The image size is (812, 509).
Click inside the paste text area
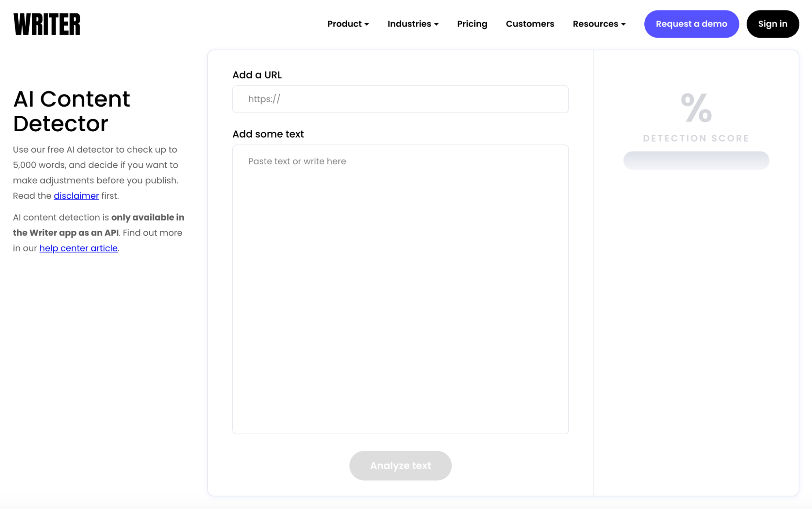400,288
